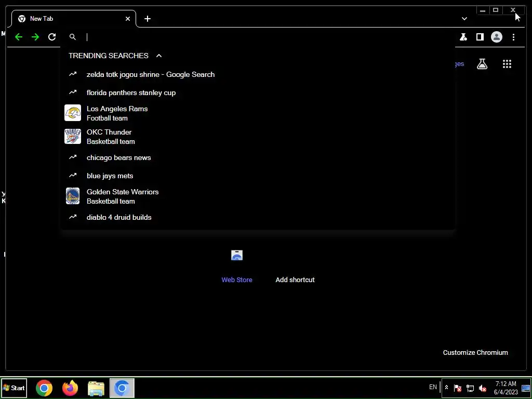Screen dimensions: 532x399
Task: Open Search Labs flask icon on page
Action: [482, 64]
